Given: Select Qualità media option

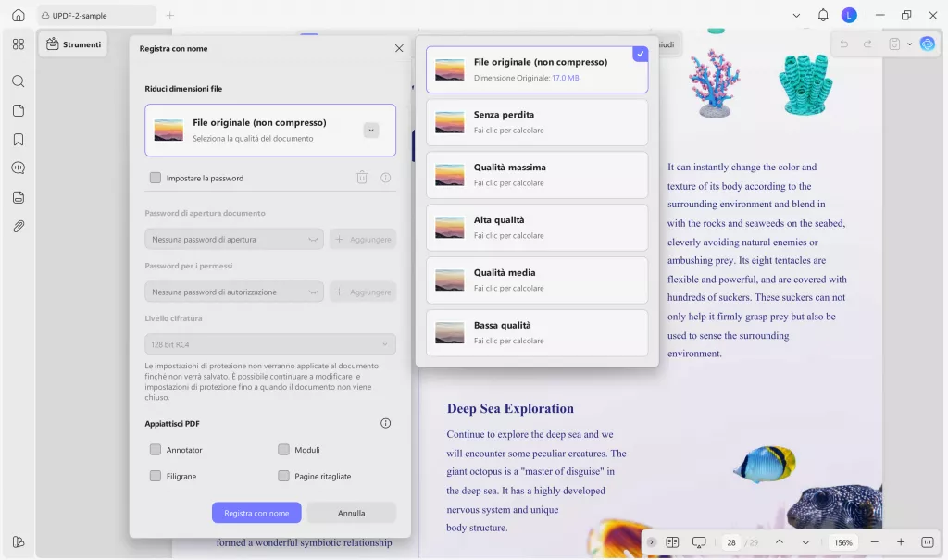Looking at the screenshot, I should click(x=537, y=280).
